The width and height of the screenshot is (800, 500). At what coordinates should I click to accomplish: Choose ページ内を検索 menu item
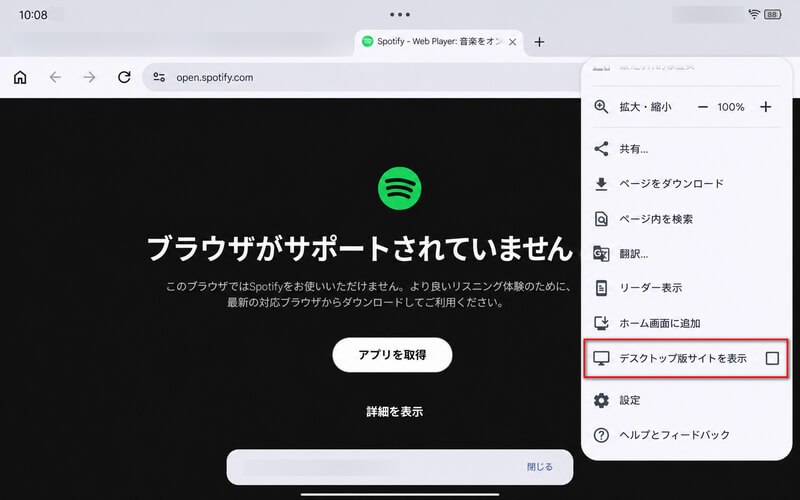coord(687,219)
